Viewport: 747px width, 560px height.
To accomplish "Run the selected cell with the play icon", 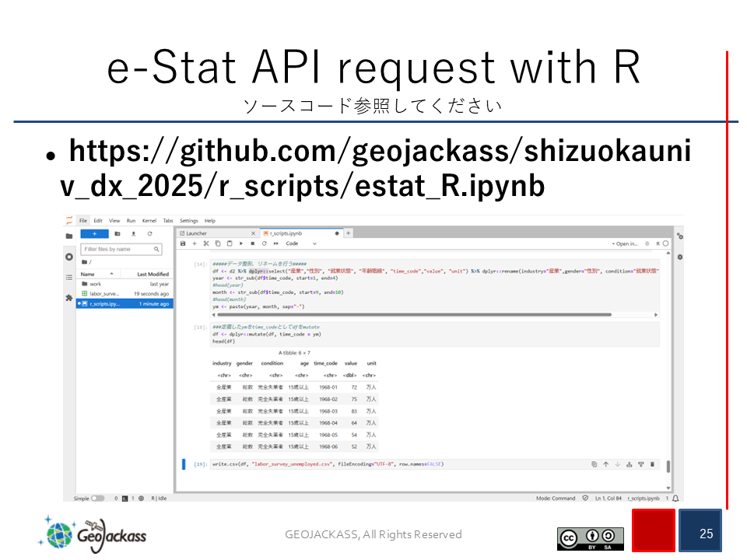I will pyautogui.click(x=241, y=243).
